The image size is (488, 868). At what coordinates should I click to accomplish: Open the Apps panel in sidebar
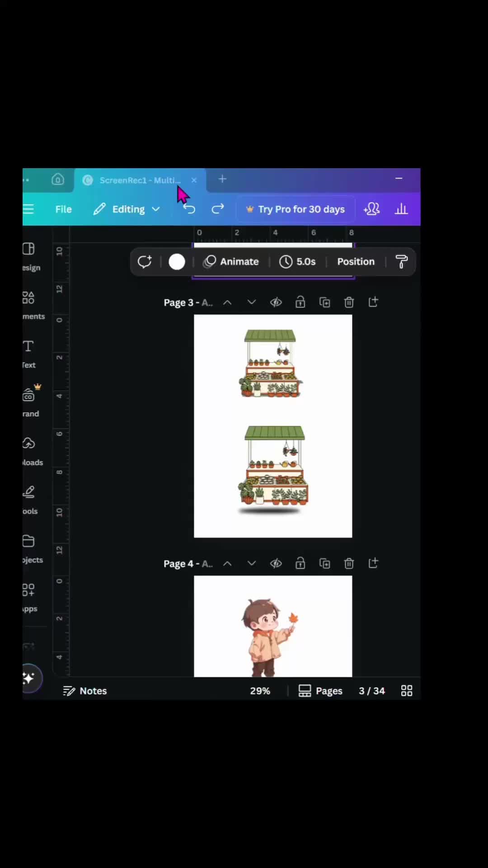tap(30, 598)
